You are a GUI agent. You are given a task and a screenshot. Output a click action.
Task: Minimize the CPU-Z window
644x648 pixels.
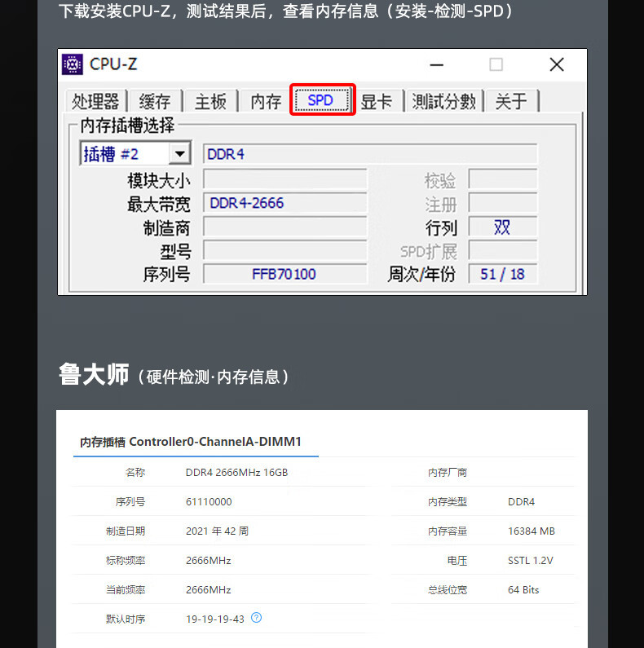coord(436,65)
